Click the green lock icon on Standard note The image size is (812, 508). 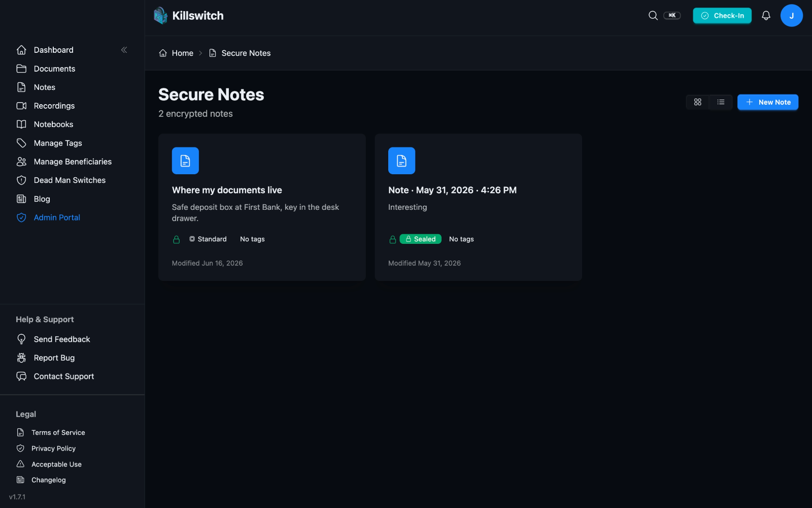coord(177,239)
